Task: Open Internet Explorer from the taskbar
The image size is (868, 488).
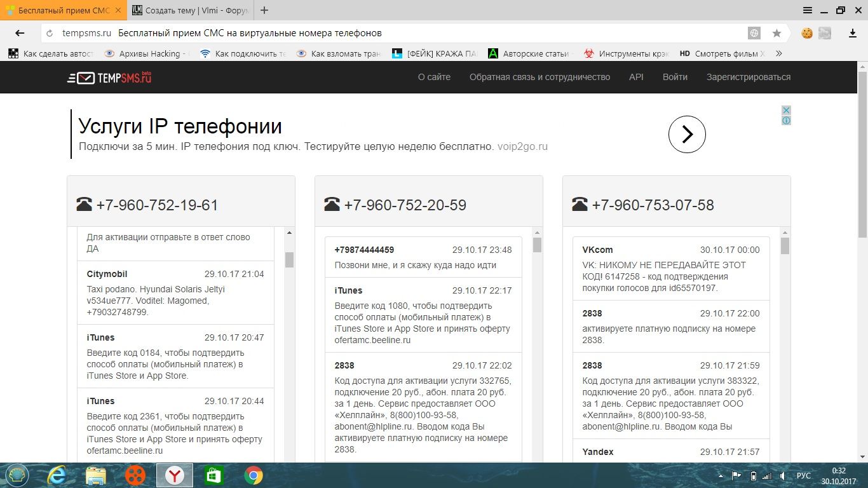Action: tap(57, 475)
